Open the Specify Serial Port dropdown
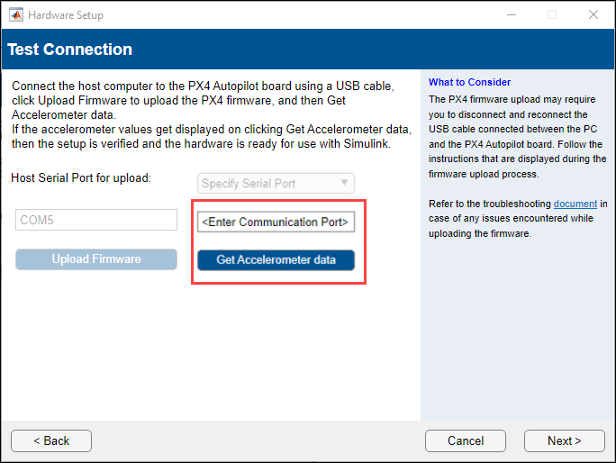The height and width of the screenshot is (463, 616). click(x=275, y=183)
